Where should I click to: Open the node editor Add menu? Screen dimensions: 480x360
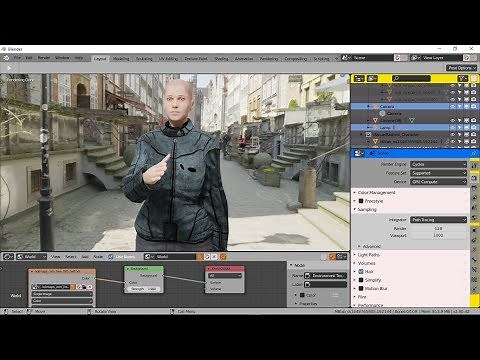tap(85, 257)
